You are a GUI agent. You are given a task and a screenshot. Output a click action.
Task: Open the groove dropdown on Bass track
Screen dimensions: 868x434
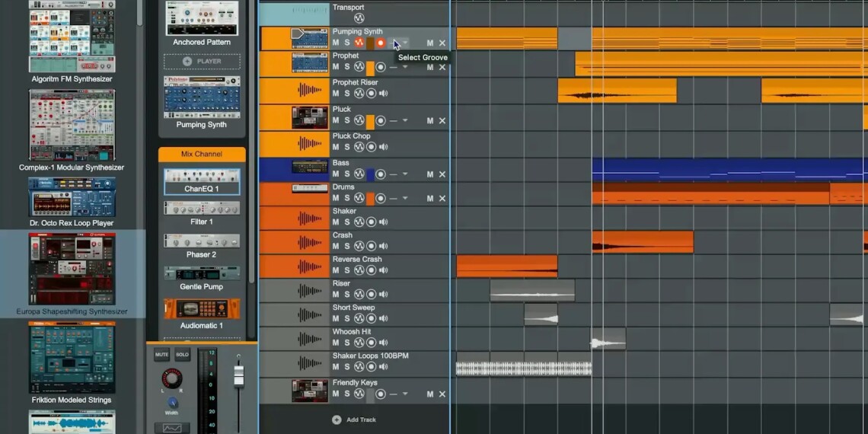[405, 174]
